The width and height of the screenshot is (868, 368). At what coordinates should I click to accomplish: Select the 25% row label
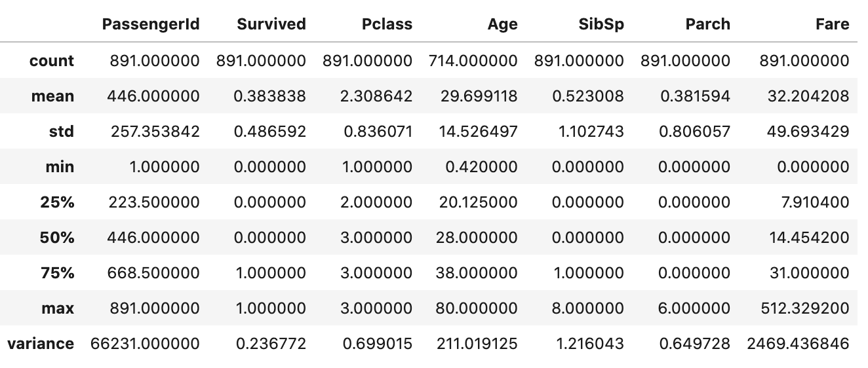pos(58,202)
